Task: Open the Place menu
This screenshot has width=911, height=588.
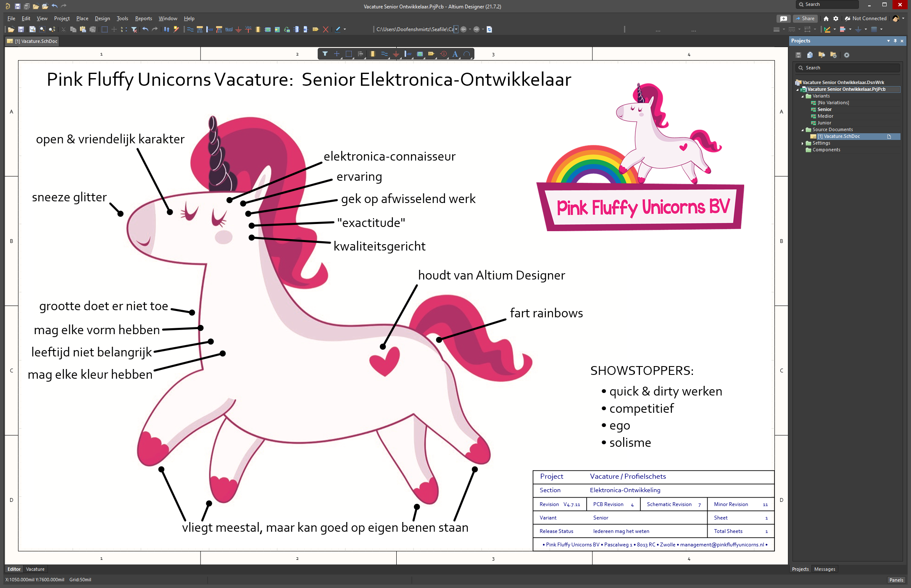Action: [82, 18]
